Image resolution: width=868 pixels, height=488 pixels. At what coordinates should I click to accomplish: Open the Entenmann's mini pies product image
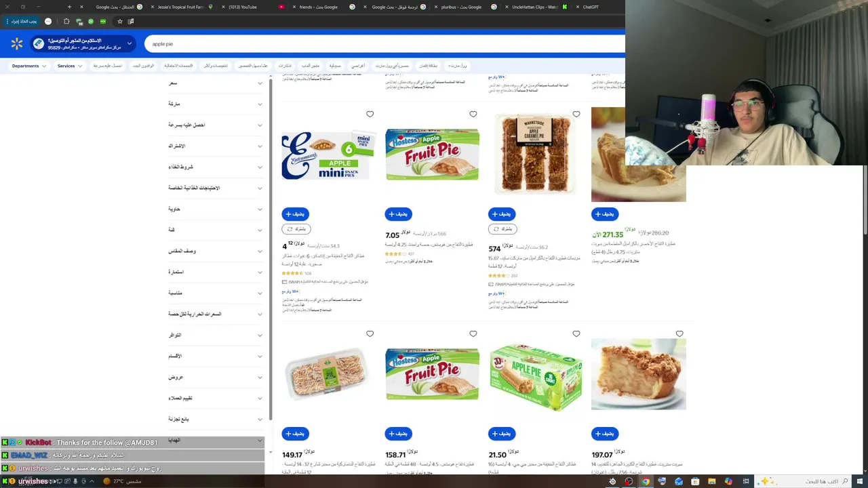coord(328,155)
